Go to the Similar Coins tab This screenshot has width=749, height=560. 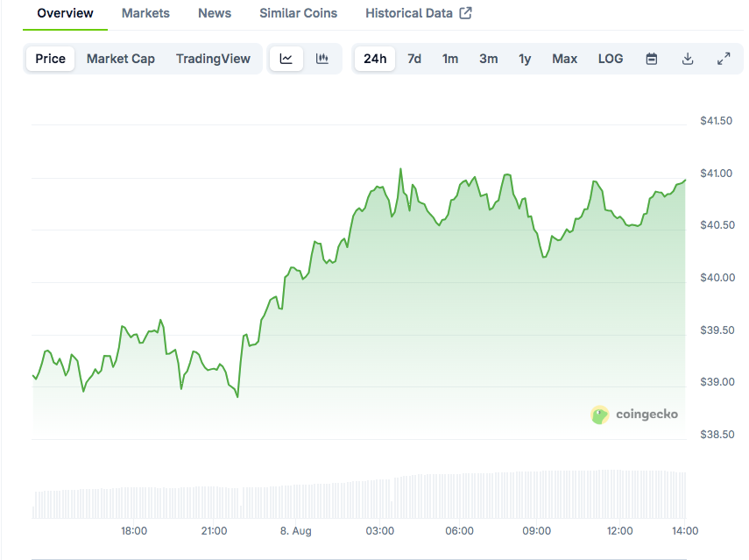(x=298, y=13)
